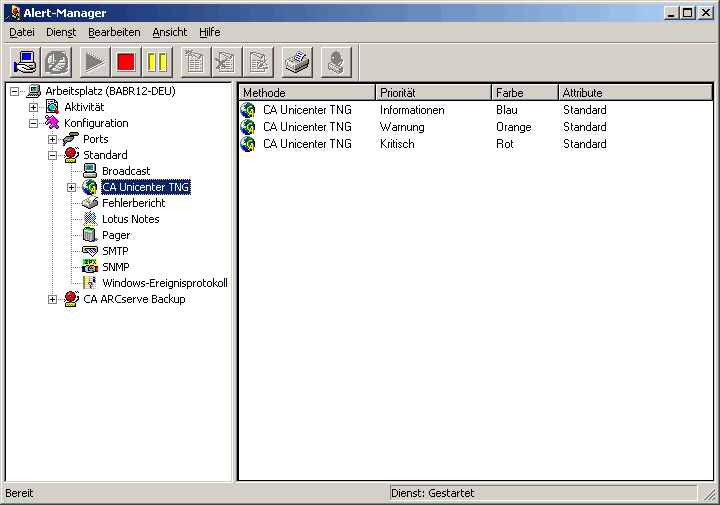Click the red stop service button

pos(126,62)
